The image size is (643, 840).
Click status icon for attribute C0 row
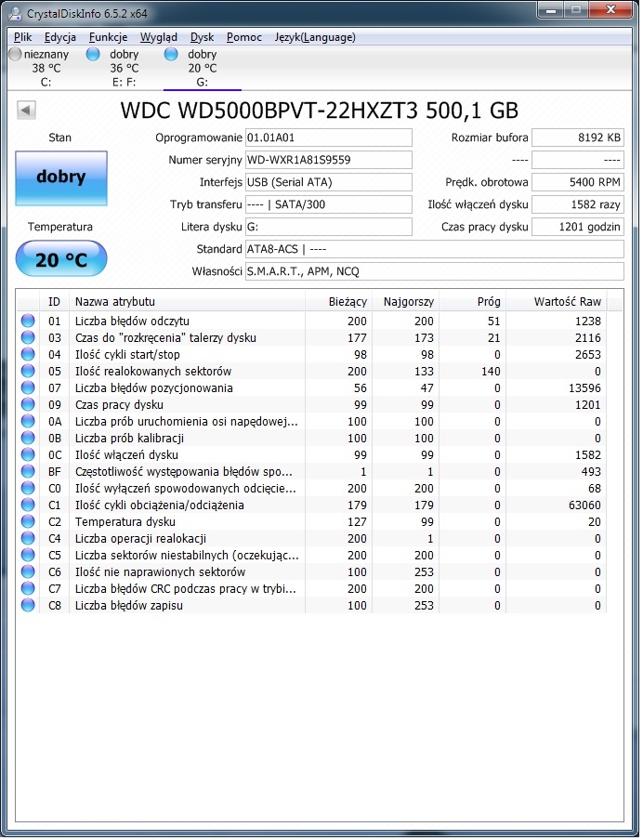click(28, 488)
